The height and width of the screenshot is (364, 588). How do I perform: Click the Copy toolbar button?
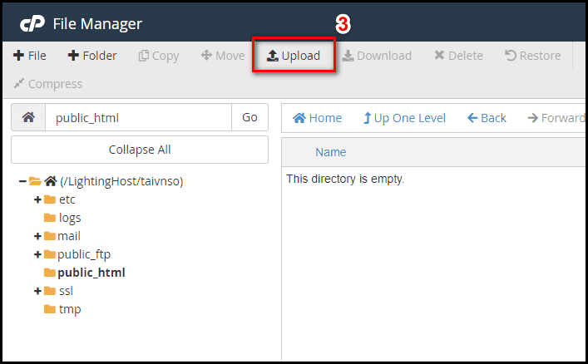click(159, 56)
